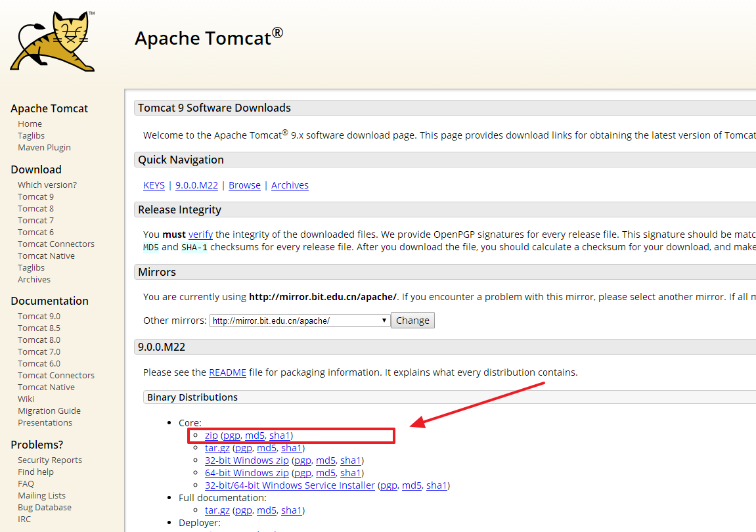Open the Wiki link
Screen dimensions: 756x532
click(26, 399)
